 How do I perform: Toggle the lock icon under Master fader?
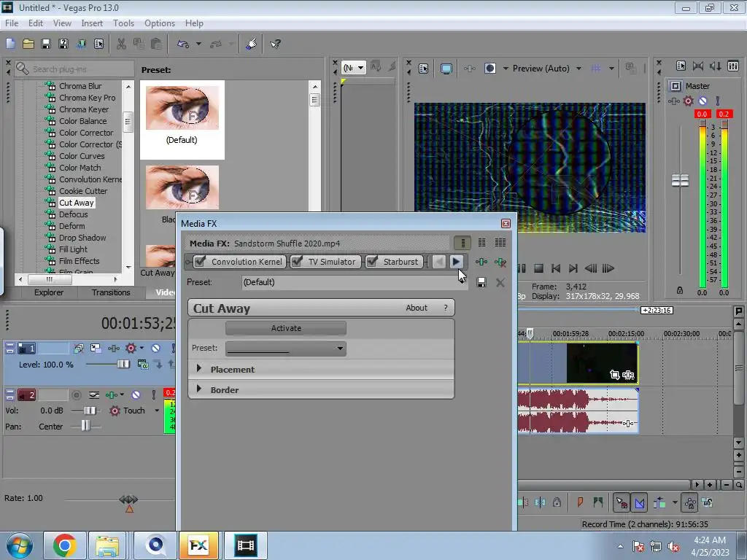pyautogui.click(x=680, y=290)
